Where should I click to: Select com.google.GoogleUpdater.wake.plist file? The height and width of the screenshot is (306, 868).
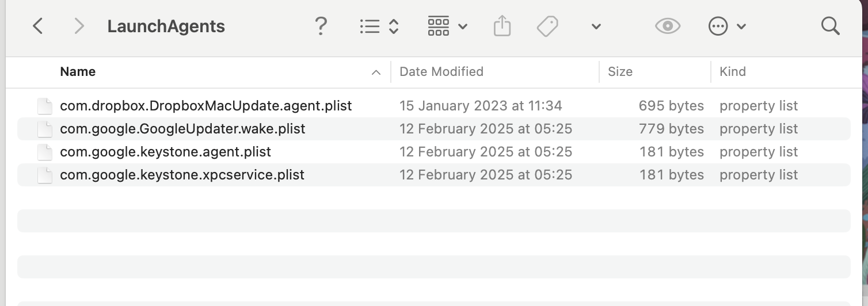coord(182,129)
